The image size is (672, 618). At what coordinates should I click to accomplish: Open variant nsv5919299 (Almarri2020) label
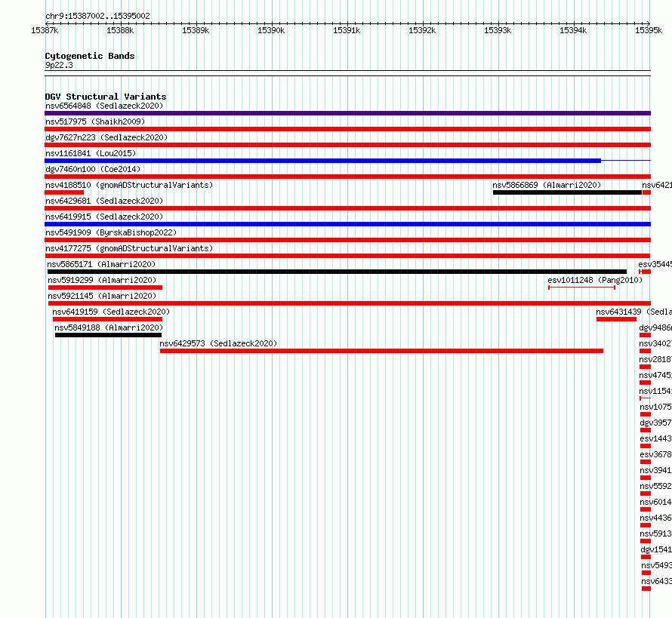pos(102,280)
